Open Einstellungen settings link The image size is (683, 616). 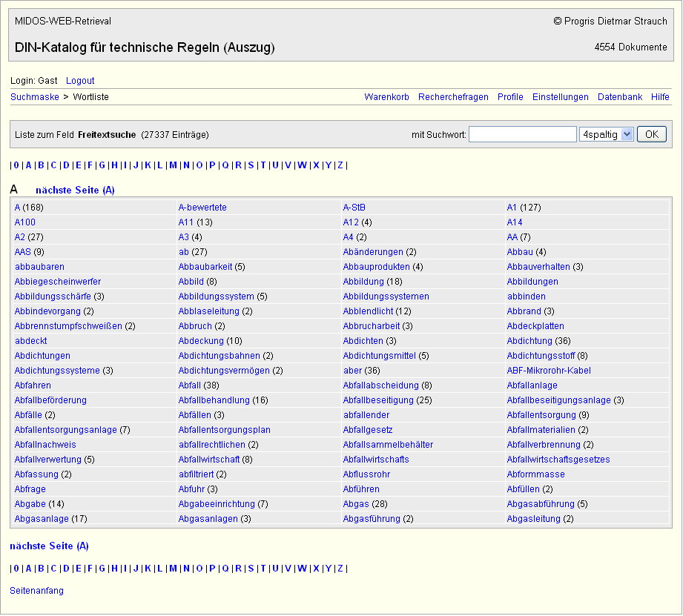560,97
